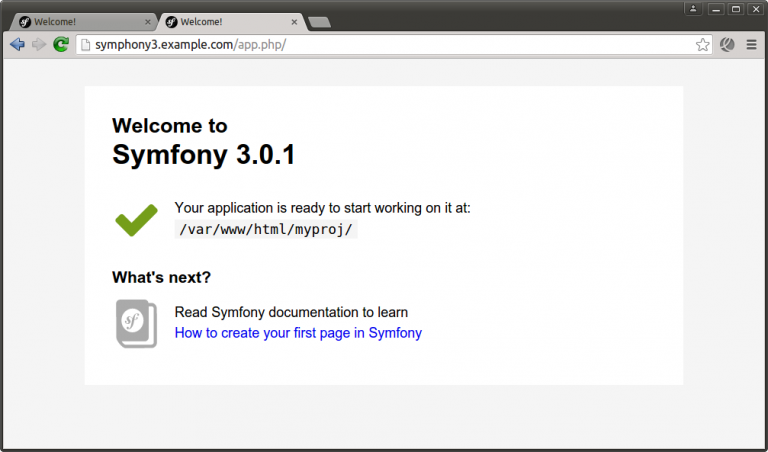This screenshot has height=452, width=768.
Task: Click the grayed Forward arrow button
Action: 38,44
